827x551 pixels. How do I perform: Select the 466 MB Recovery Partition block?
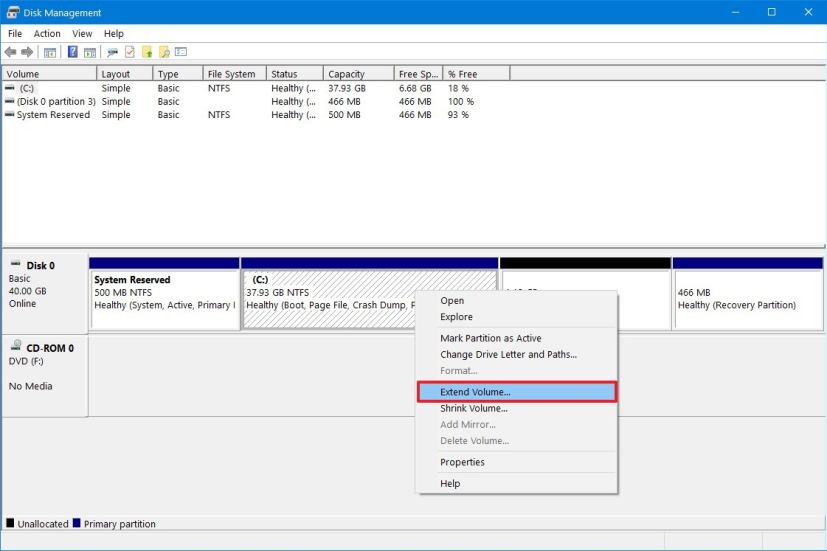[748, 294]
